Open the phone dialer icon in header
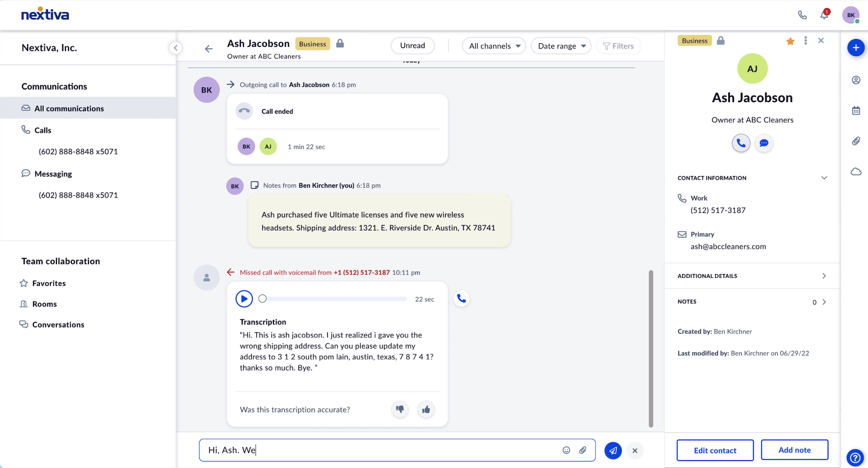The width and height of the screenshot is (868, 468). (802, 15)
